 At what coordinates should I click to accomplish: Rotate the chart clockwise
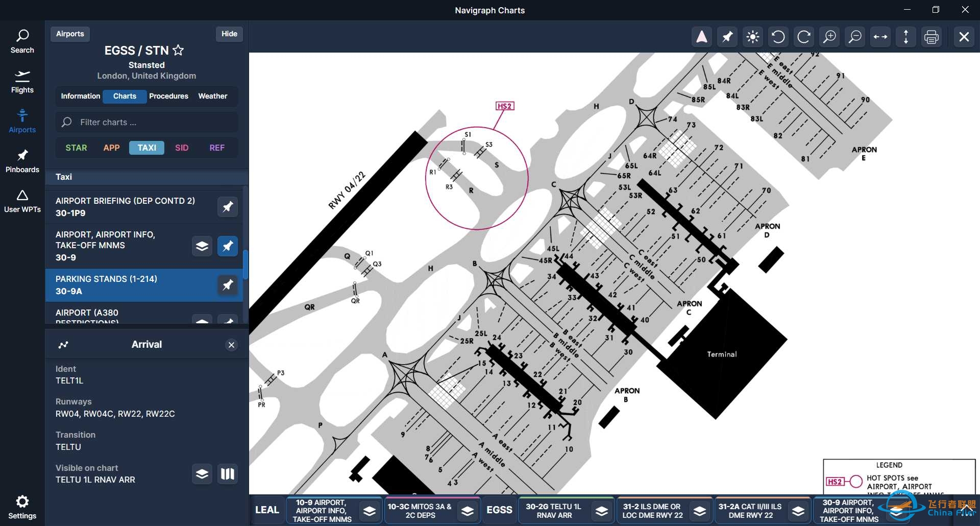803,37
